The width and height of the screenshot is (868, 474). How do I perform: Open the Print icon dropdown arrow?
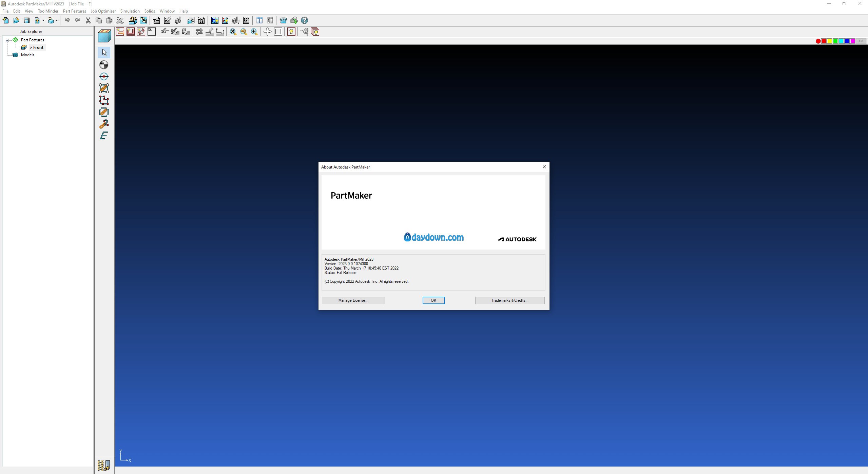pos(57,21)
